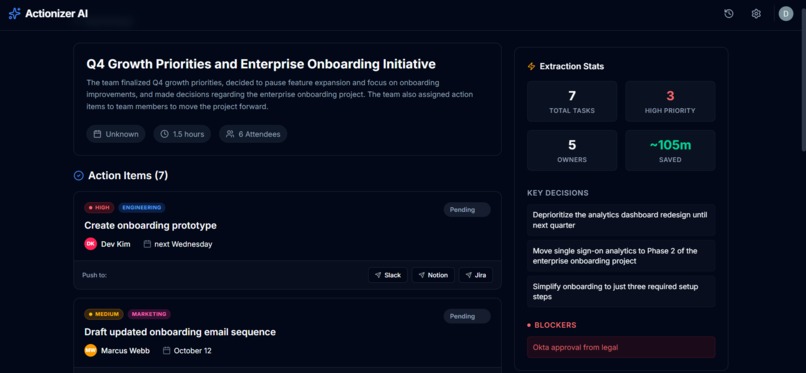Screen dimensions: 806x373
Task: Click the MARKETING category tag
Action: 149,314
